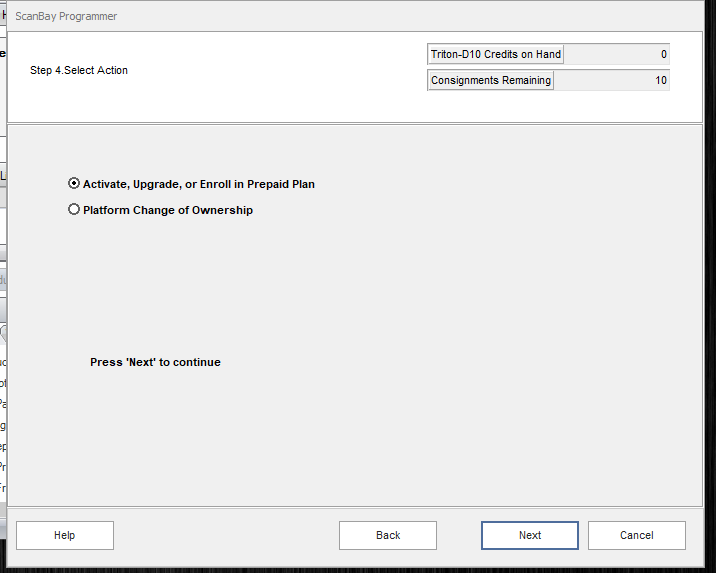Click the Consignments Remaining label

[490, 80]
